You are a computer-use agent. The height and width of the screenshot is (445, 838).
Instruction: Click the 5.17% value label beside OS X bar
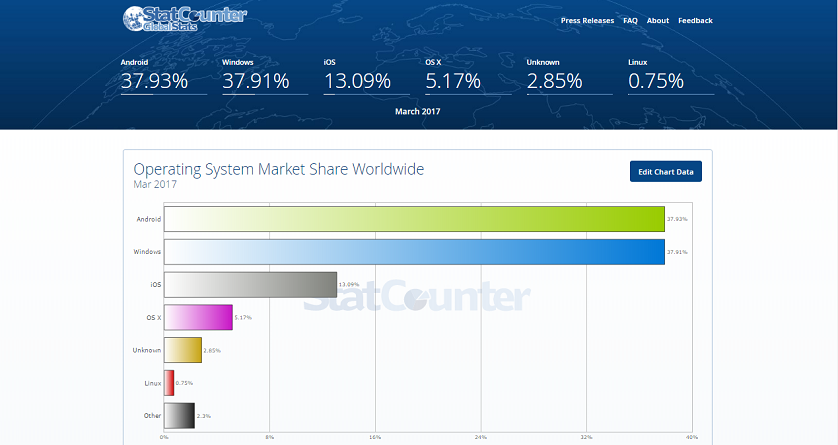point(243,317)
